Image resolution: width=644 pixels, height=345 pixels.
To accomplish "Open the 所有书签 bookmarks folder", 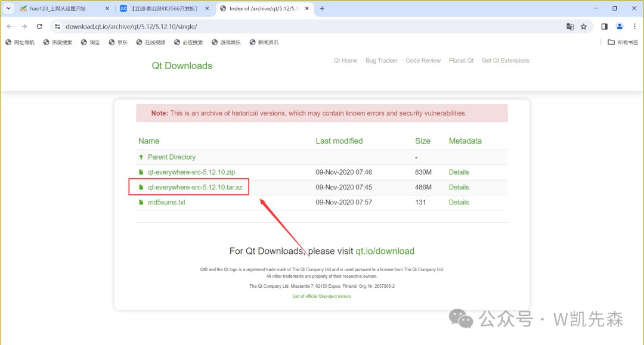I will tap(623, 42).
